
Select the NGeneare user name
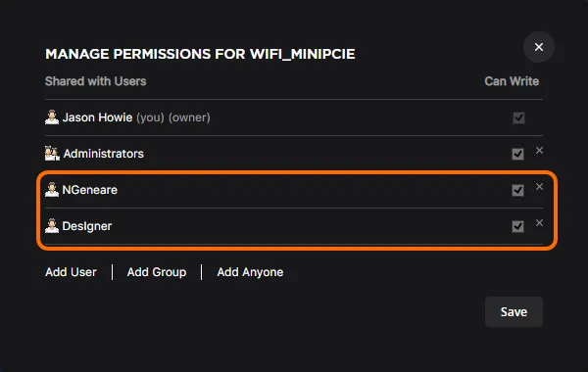89,190
